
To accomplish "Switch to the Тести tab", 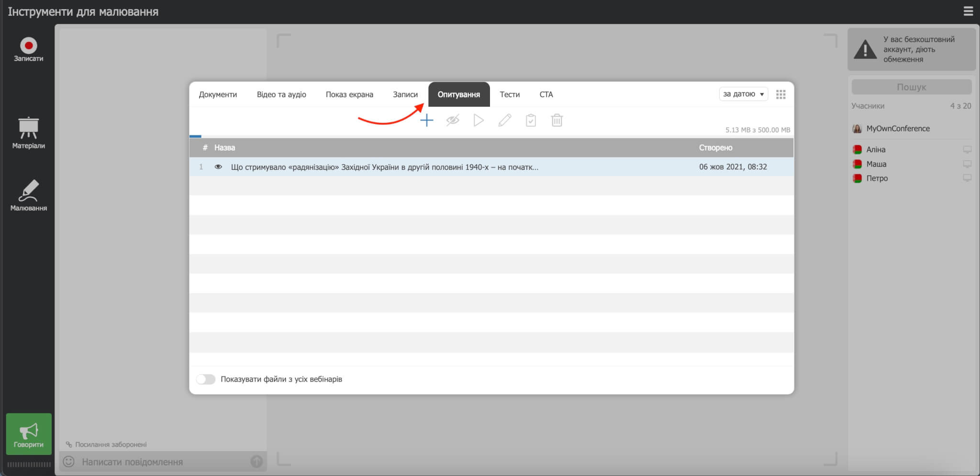I will tap(509, 95).
